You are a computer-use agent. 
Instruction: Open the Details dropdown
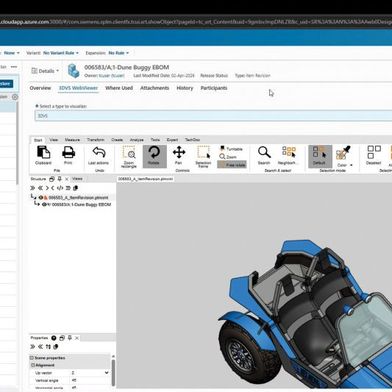coord(45,71)
